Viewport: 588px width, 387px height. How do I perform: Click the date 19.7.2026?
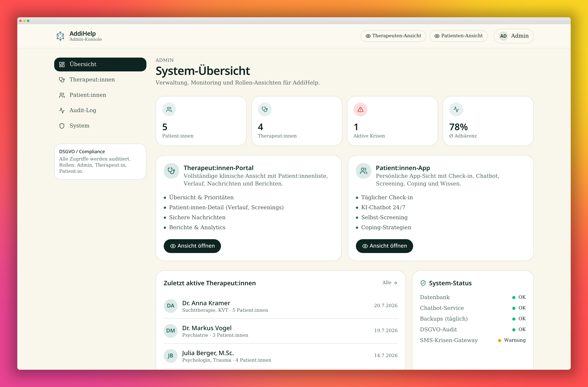(x=386, y=331)
